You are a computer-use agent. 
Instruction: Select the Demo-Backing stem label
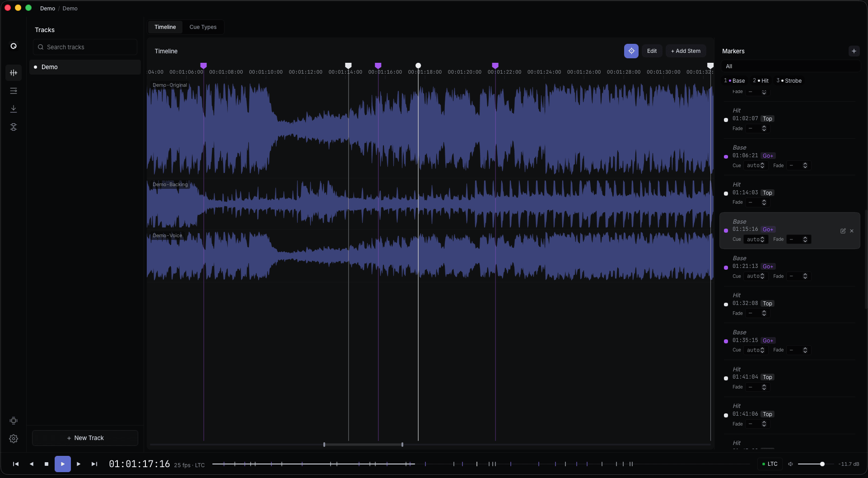coord(170,185)
